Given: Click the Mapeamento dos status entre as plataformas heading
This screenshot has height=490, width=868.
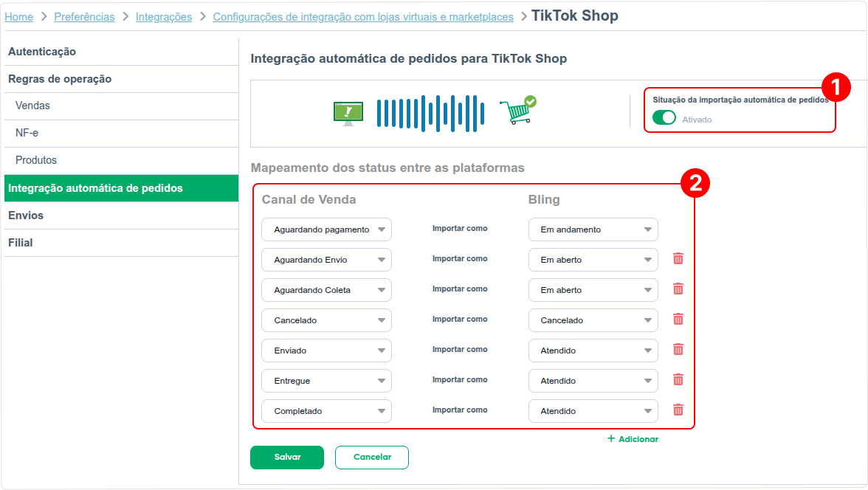Looking at the screenshot, I should [x=387, y=168].
